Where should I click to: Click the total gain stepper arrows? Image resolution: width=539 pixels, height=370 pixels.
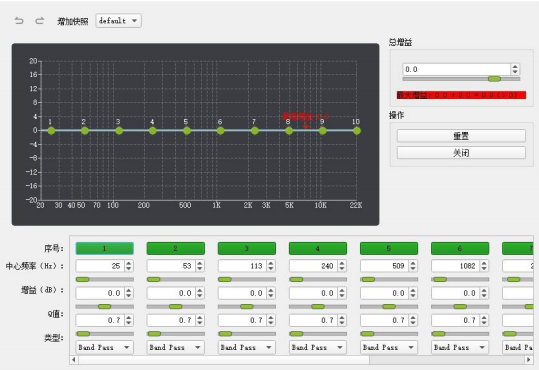click(515, 69)
